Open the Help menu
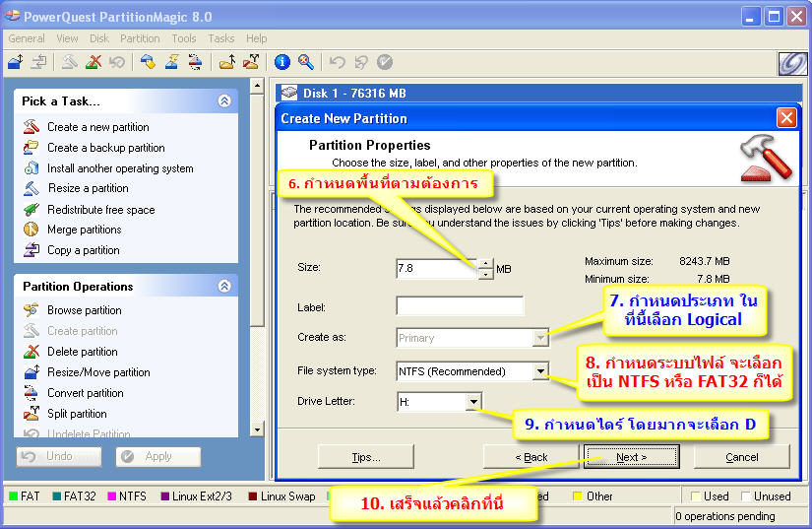 click(x=256, y=38)
